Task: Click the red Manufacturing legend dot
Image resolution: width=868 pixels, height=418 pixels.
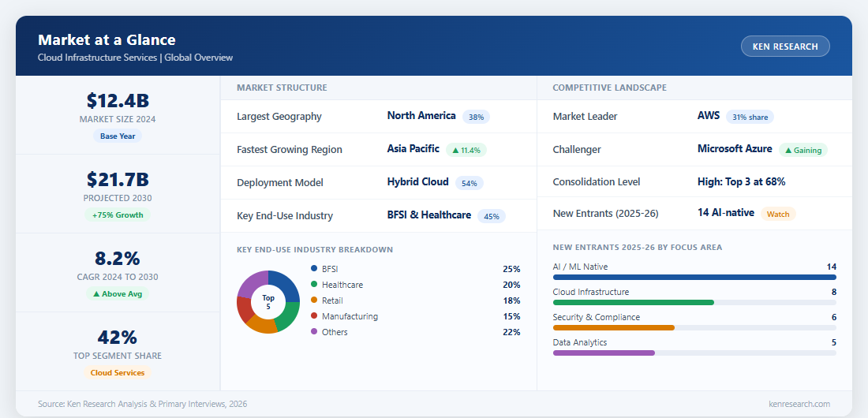Action: coord(314,316)
